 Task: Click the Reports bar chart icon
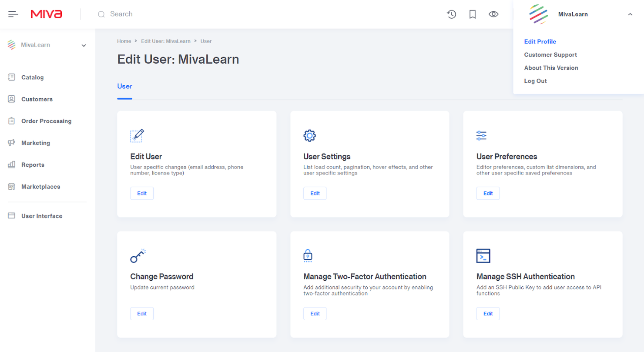coord(12,165)
